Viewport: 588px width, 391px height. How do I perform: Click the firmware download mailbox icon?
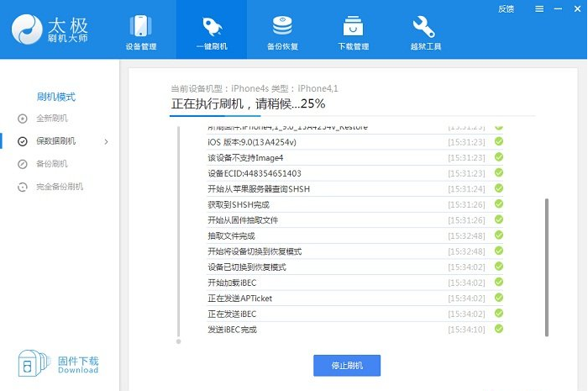(x=33, y=363)
